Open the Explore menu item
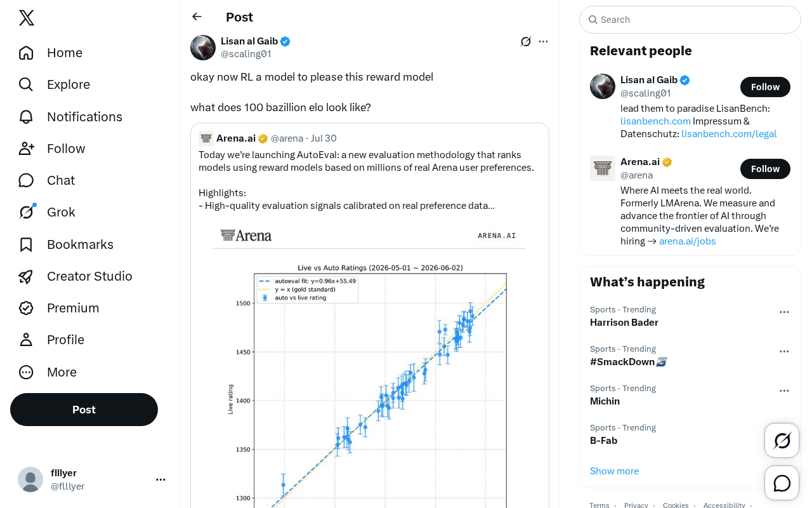812x508 pixels. (55, 84)
